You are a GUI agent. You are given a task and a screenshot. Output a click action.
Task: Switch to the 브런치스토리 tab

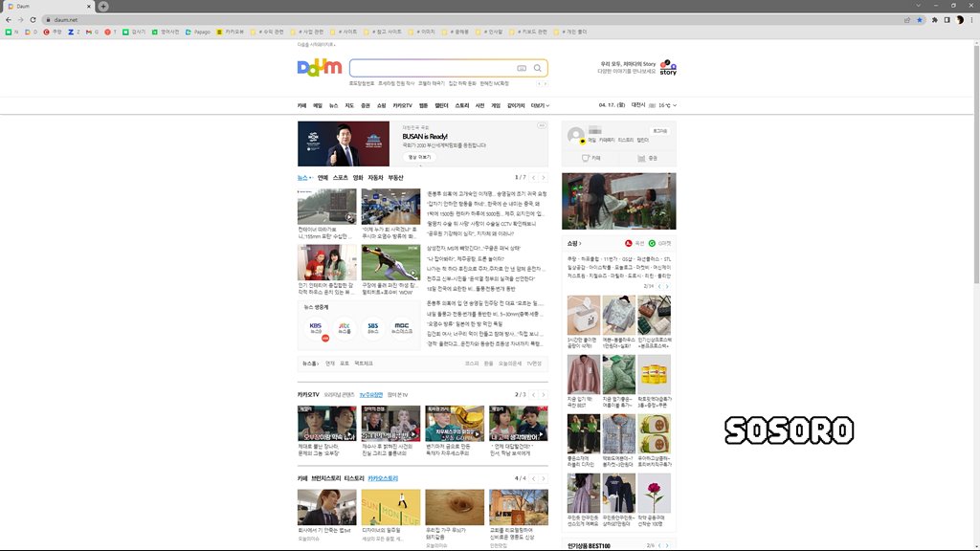pyautogui.click(x=326, y=478)
